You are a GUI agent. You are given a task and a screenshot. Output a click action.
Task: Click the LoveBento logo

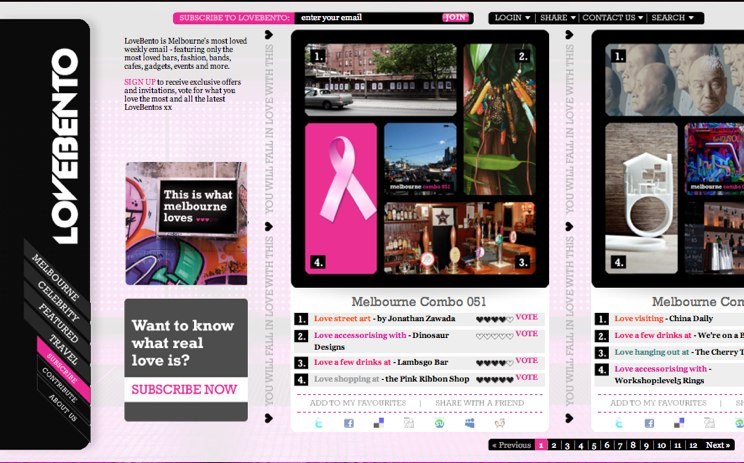(x=65, y=146)
